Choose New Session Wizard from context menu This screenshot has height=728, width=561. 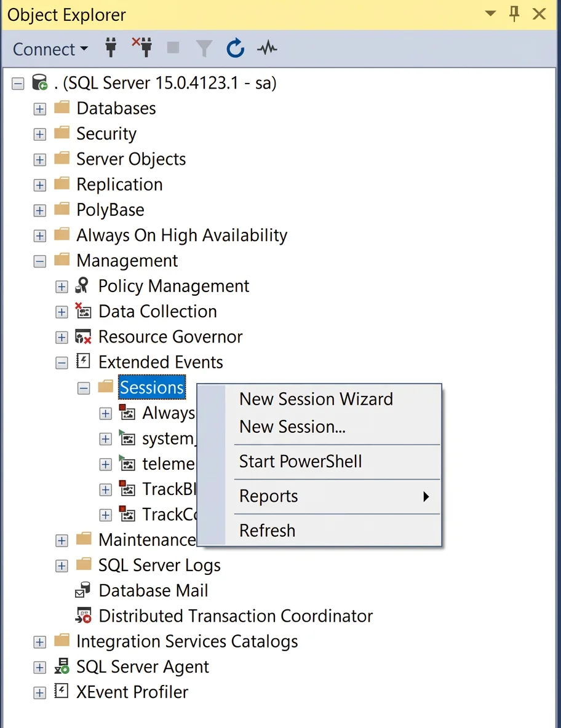pos(316,399)
